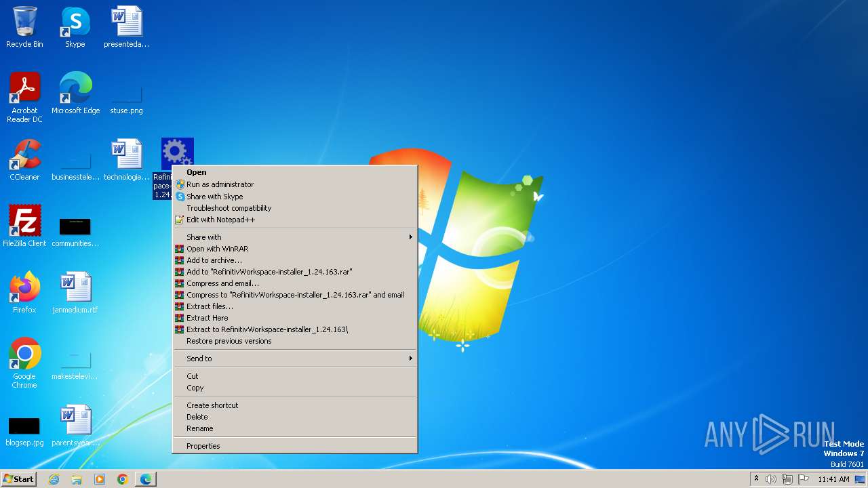Choose Copy in the context menu
Screen dimensions: 868x488
295,388
